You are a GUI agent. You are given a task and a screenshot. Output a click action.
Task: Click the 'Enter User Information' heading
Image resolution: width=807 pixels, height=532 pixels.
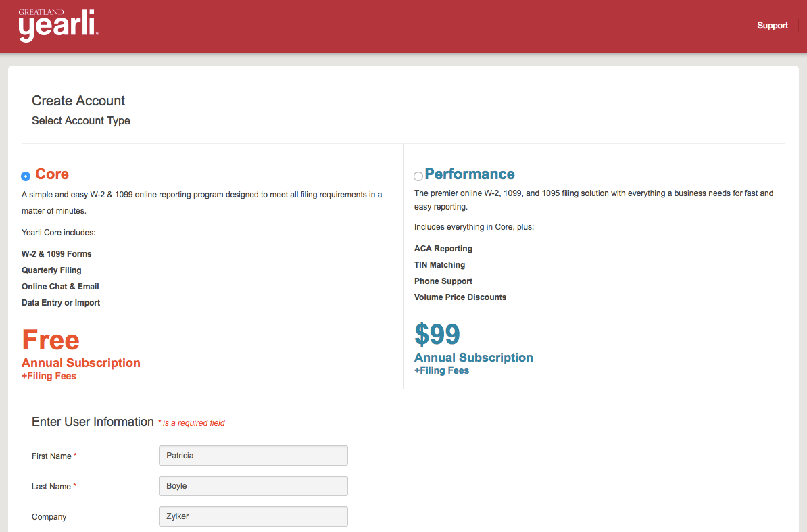(x=93, y=422)
